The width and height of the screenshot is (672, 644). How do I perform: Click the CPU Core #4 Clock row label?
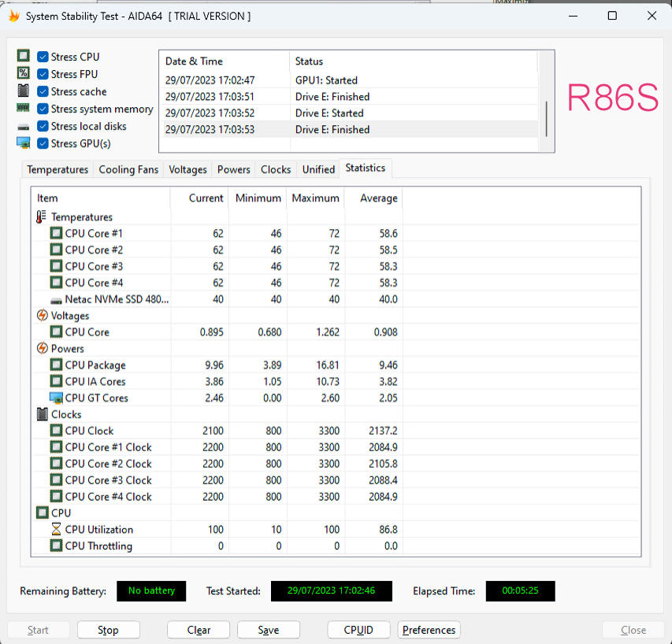(108, 497)
